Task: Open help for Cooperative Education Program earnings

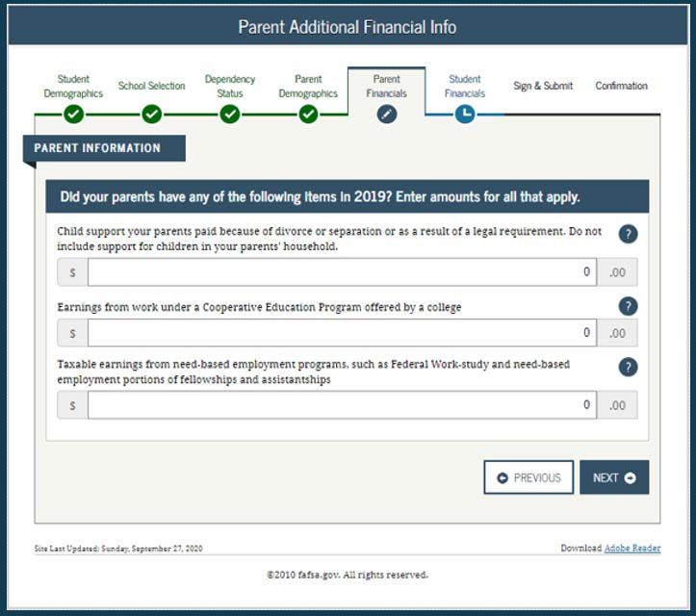Action: click(x=628, y=306)
